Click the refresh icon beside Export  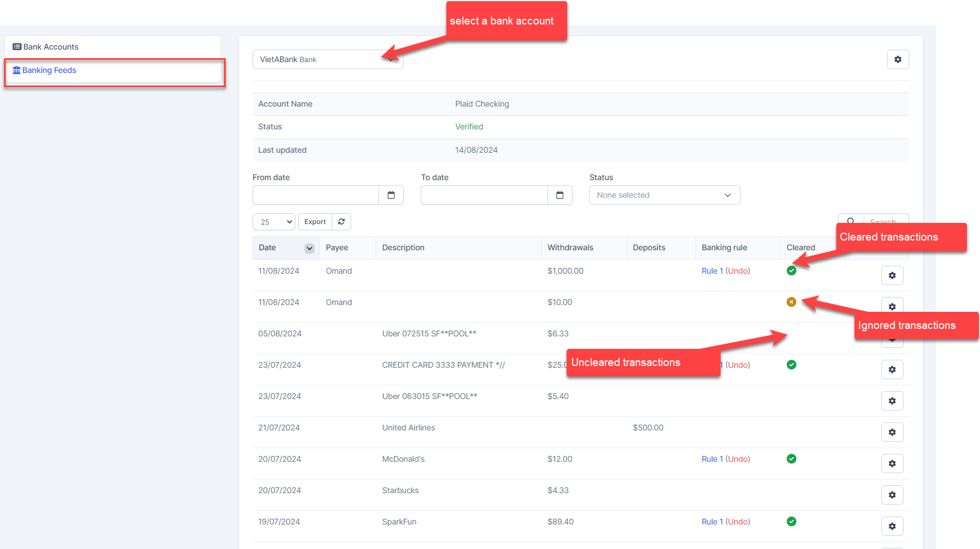tap(341, 222)
